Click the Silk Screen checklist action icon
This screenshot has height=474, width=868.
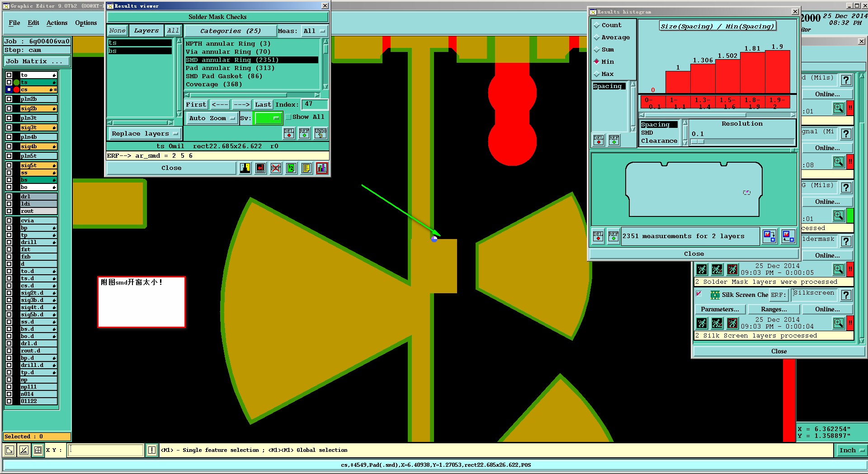(x=715, y=295)
